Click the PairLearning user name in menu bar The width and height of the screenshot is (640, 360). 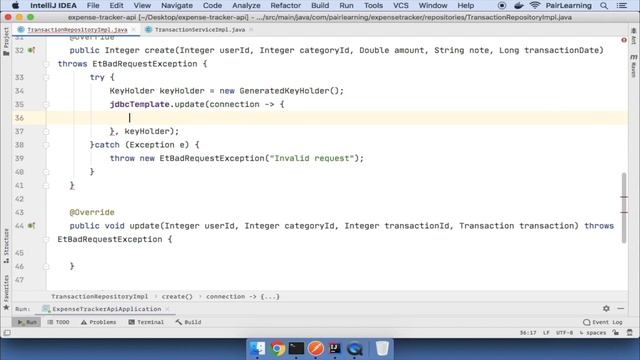click(569, 6)
